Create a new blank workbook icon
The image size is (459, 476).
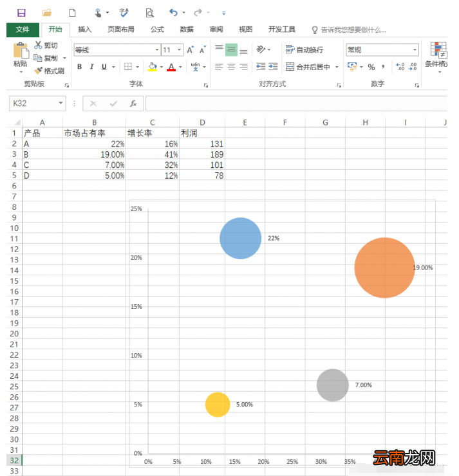coord(72,13)
